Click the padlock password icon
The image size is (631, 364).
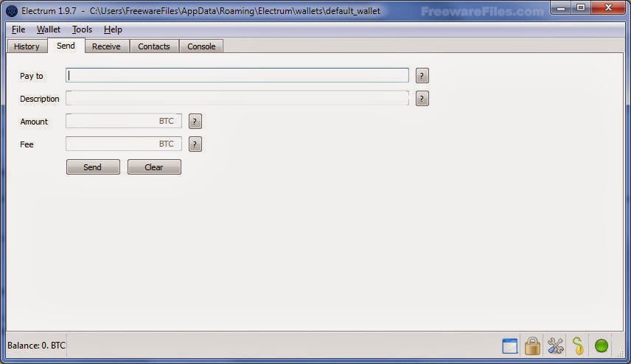click(x=532, y=346)
